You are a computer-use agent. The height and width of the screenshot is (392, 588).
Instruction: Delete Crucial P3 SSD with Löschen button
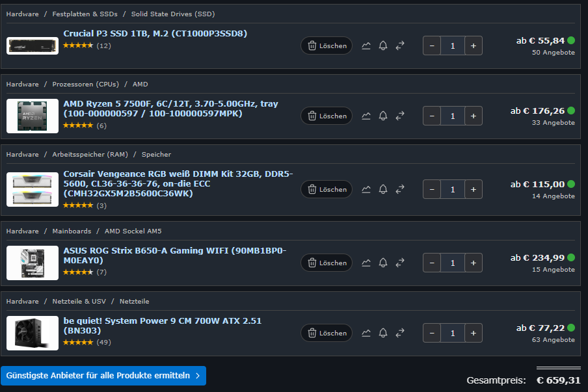coord(327,46)
